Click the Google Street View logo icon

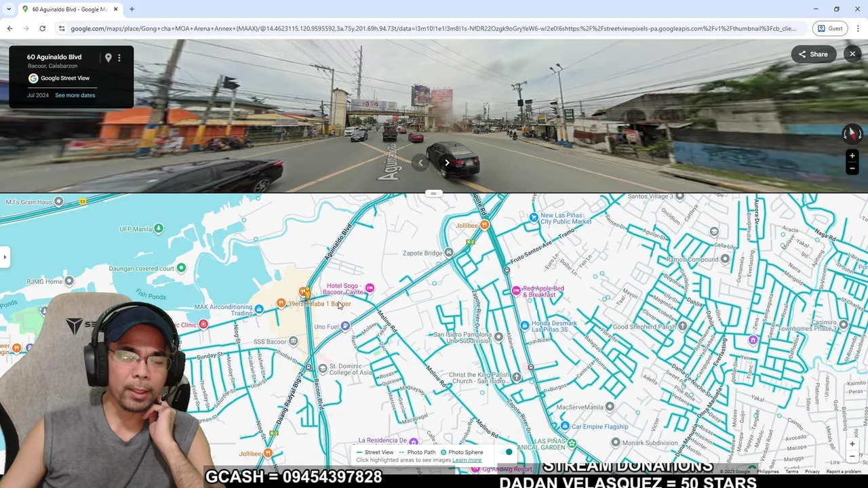[x=33, y=78]
